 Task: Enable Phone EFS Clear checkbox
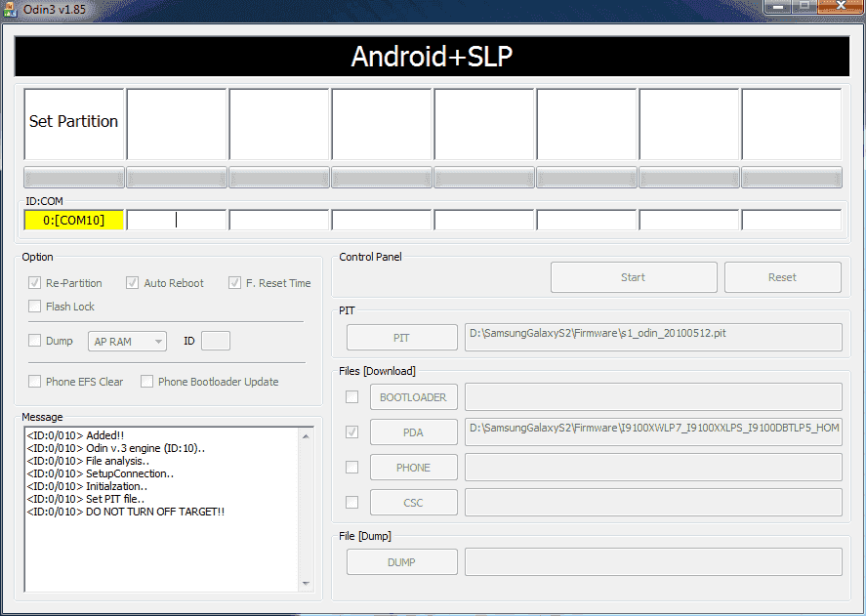(35, 381)
